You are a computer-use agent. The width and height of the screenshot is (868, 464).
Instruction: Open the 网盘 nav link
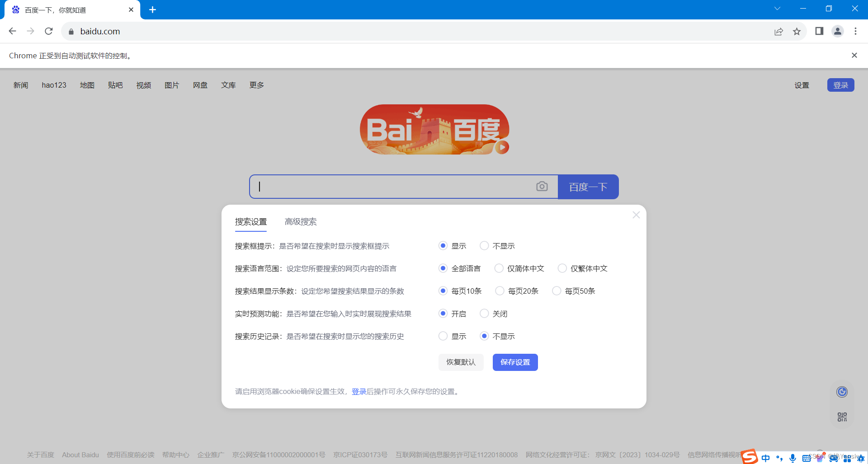pos(200,85)
